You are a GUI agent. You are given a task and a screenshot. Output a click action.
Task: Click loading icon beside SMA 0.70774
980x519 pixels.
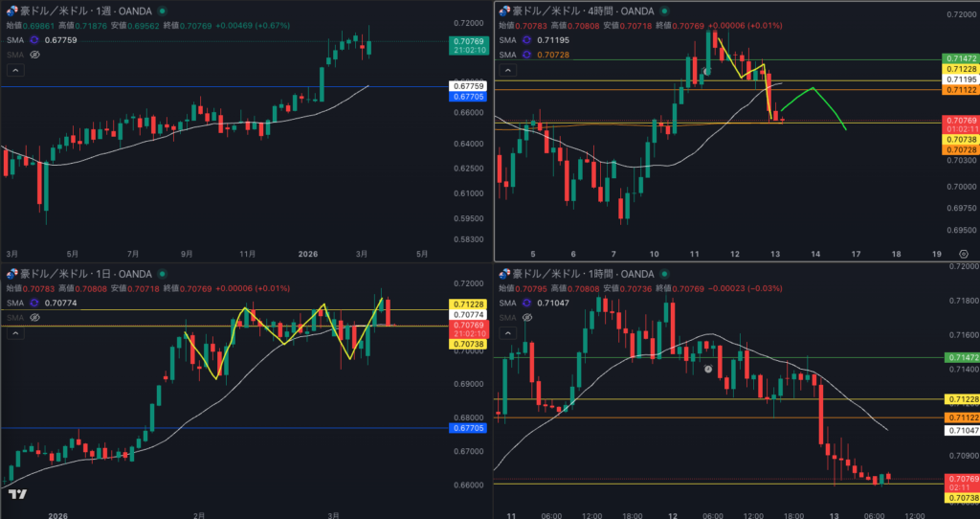click(x=34, y=303)
